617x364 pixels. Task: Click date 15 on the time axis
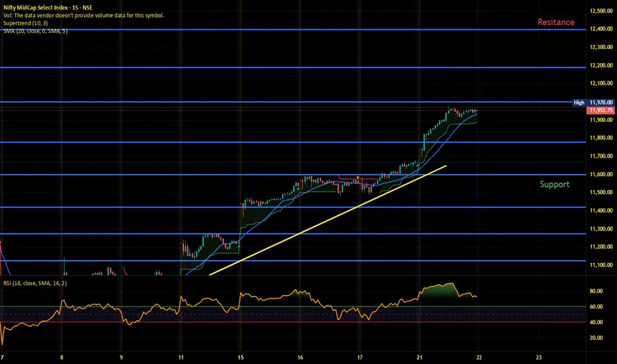240,357
